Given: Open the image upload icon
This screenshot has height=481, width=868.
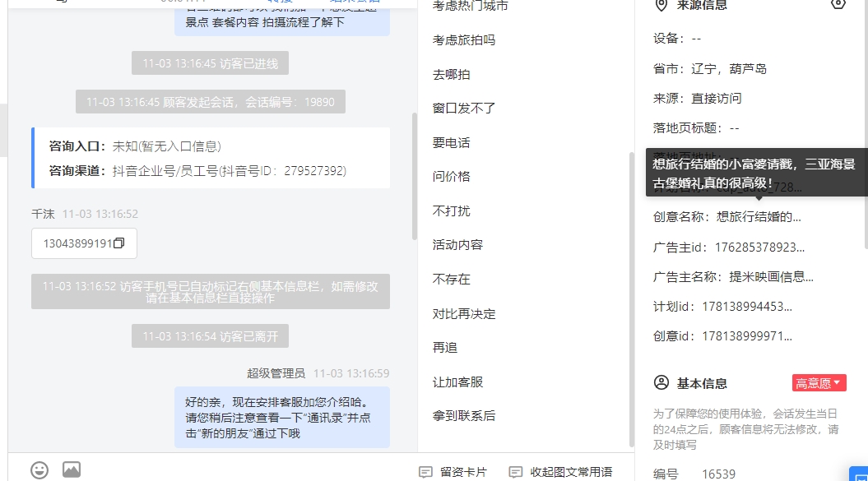Looking at the screenshot, I should [72, 469].
